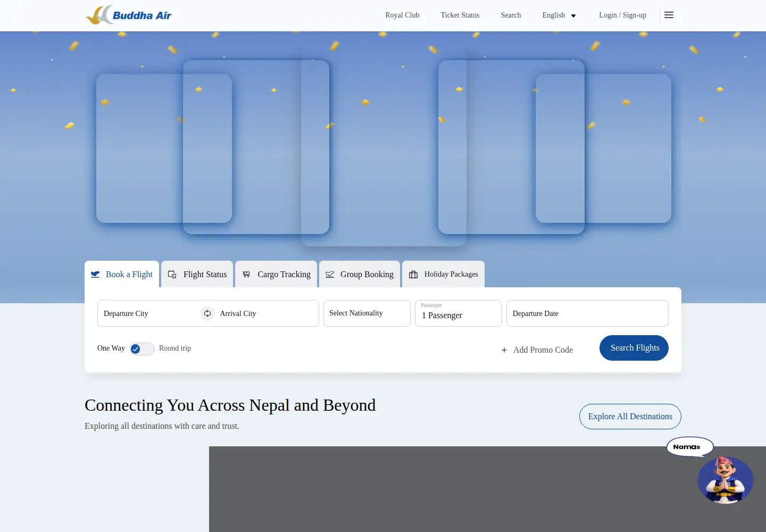This screenshot has height=532, width=766.
Task: Switch to the Holiday Packages tab
Action: click(443, 274)
